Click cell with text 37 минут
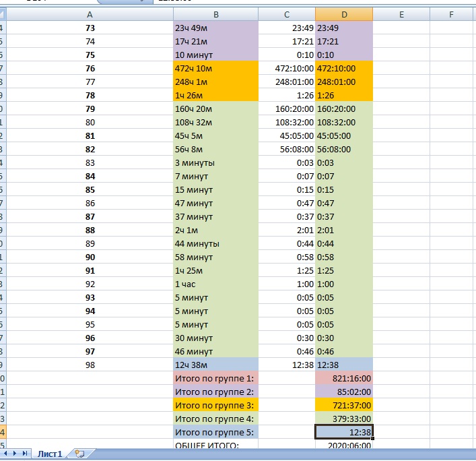This screenshot has height=461, width=476. (x=216, y=216)
